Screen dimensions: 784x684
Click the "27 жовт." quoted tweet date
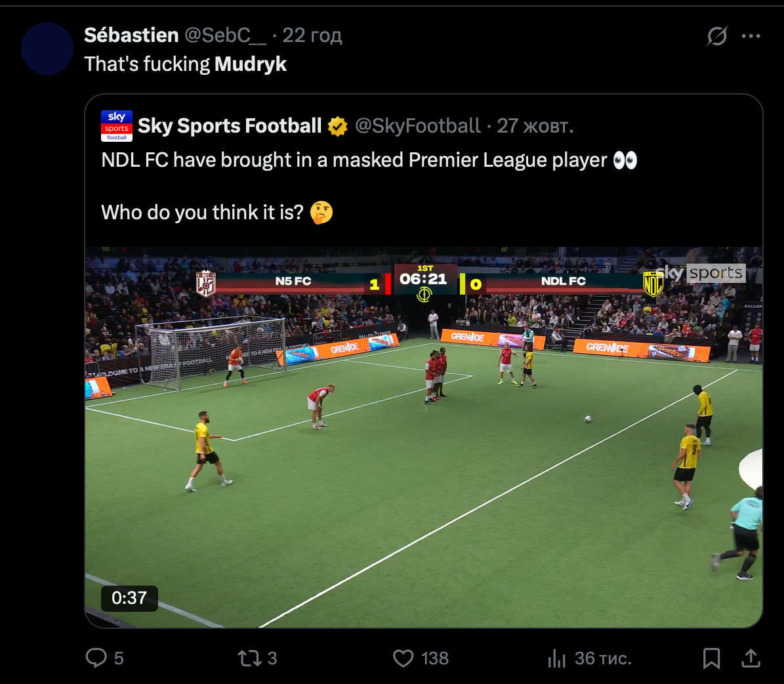535,125
